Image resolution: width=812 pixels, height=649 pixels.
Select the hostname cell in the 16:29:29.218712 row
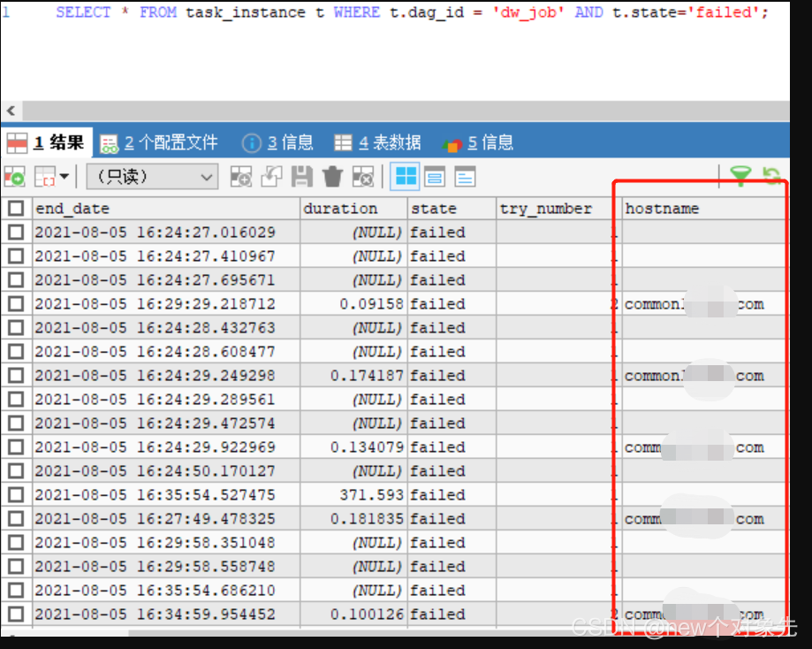(703, 304)
